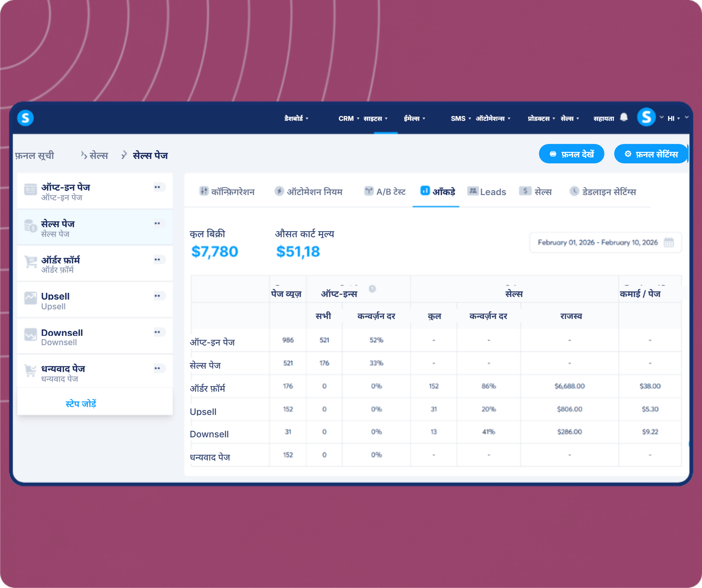Open the डेडलाइन सेटिंग्स tab

603,192
